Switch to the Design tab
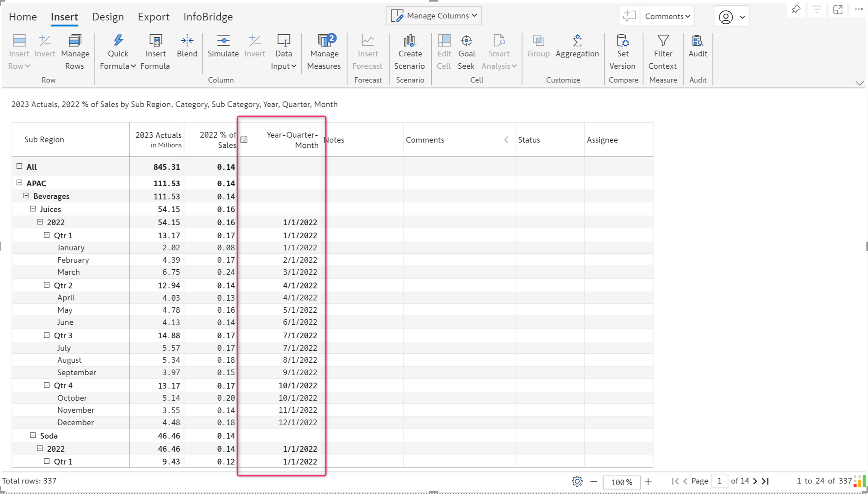This screenshot has height=494, width=868. coord(108,17)
